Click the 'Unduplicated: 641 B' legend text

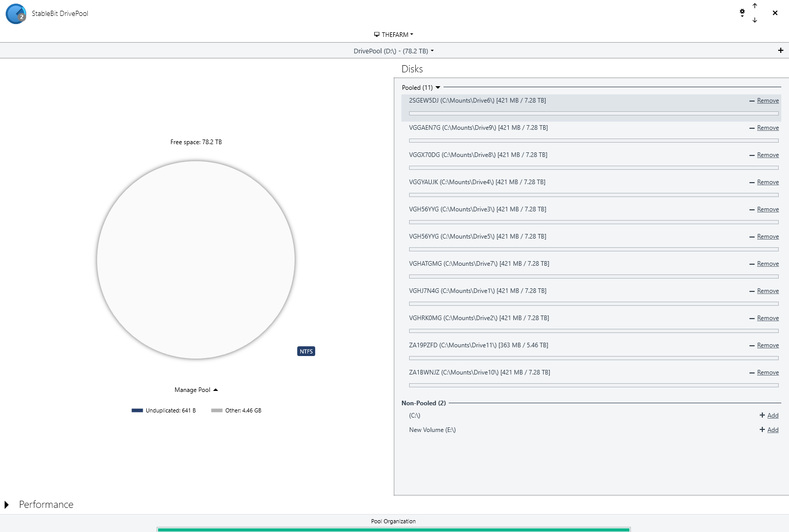[171, 410]
